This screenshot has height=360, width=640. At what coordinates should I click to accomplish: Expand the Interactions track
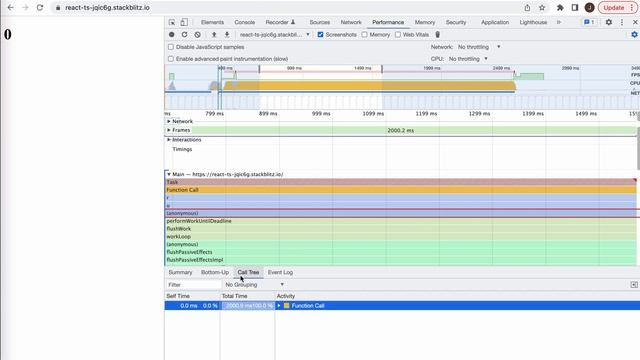169,140
